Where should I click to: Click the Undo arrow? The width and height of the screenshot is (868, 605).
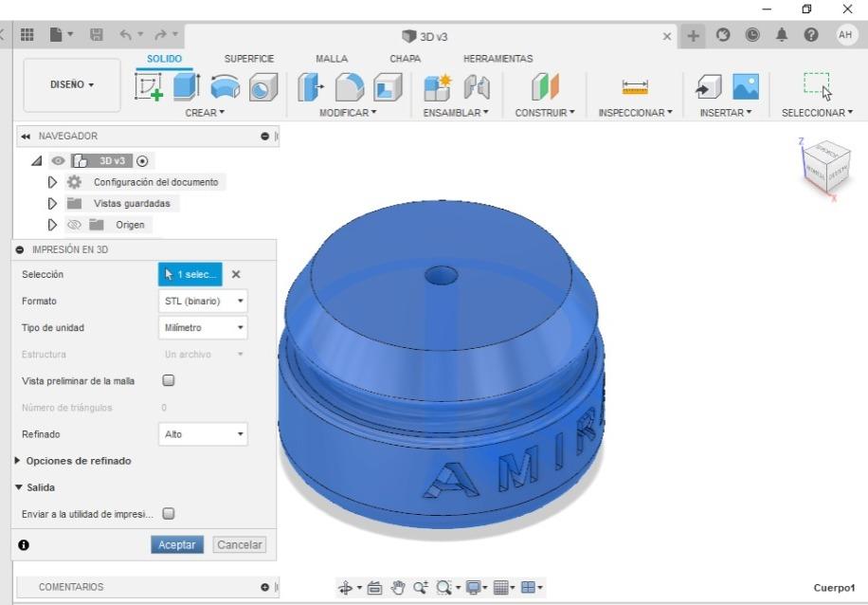tap(126, 35)
